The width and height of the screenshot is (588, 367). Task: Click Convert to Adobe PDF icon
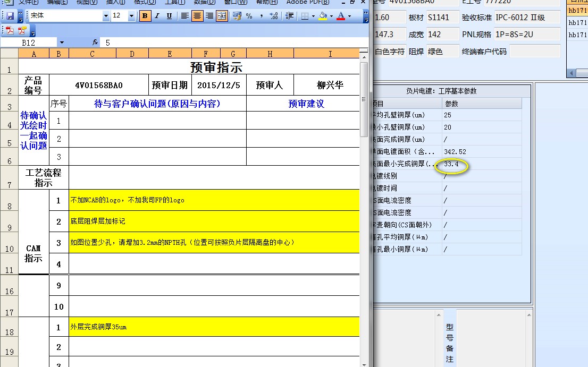pyautogui.click(x=10, y=30)
